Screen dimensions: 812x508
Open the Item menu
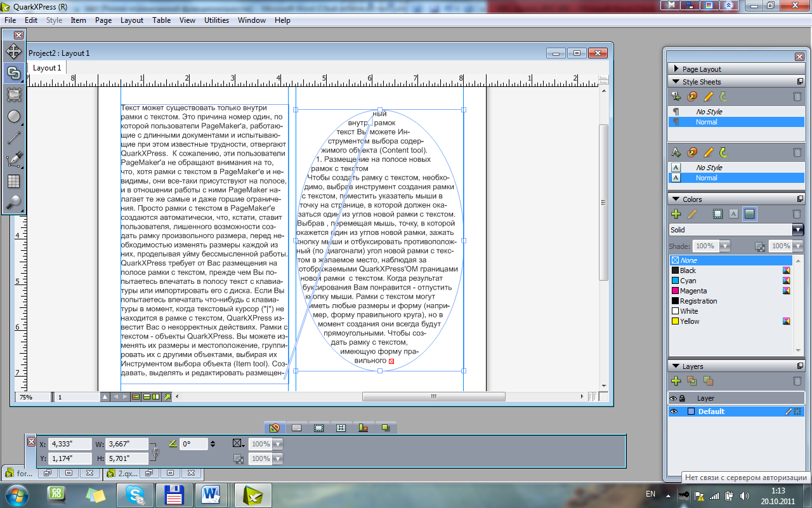point(78,20)
